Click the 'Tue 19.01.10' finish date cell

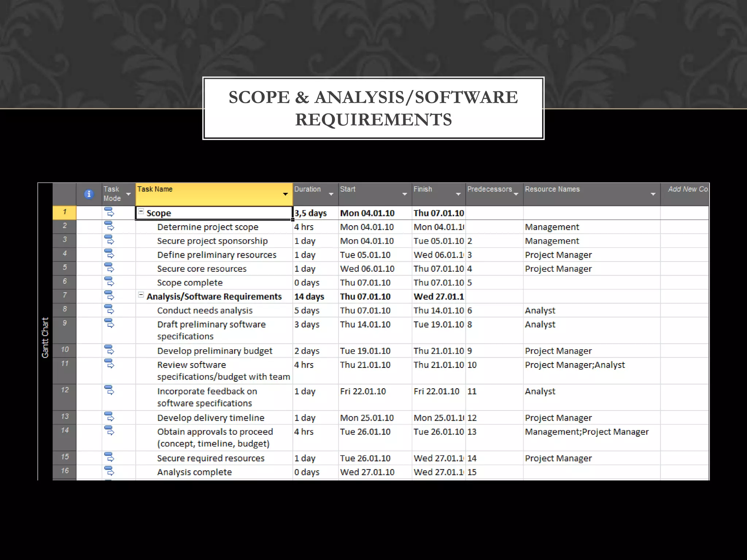(x=439, y=330)
